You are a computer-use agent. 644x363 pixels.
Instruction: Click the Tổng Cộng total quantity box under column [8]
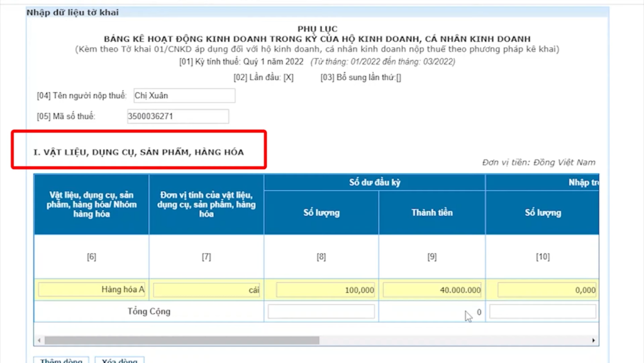[321, 311]
